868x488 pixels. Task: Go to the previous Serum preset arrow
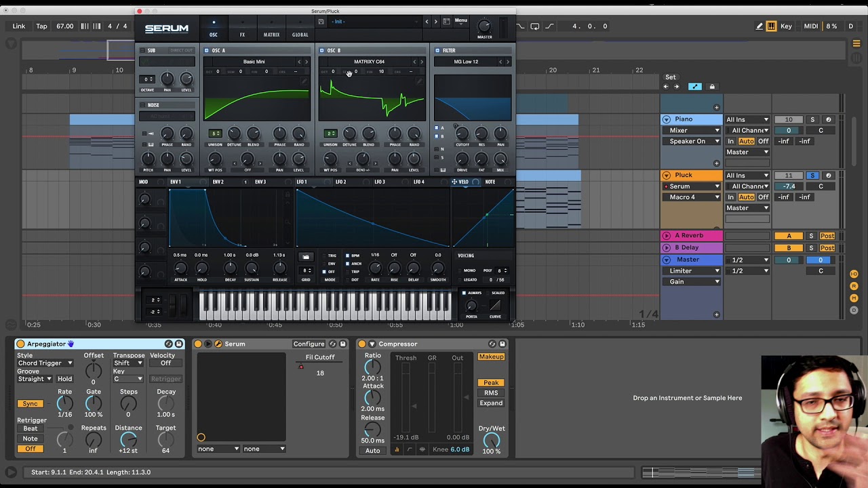(427, 22)
